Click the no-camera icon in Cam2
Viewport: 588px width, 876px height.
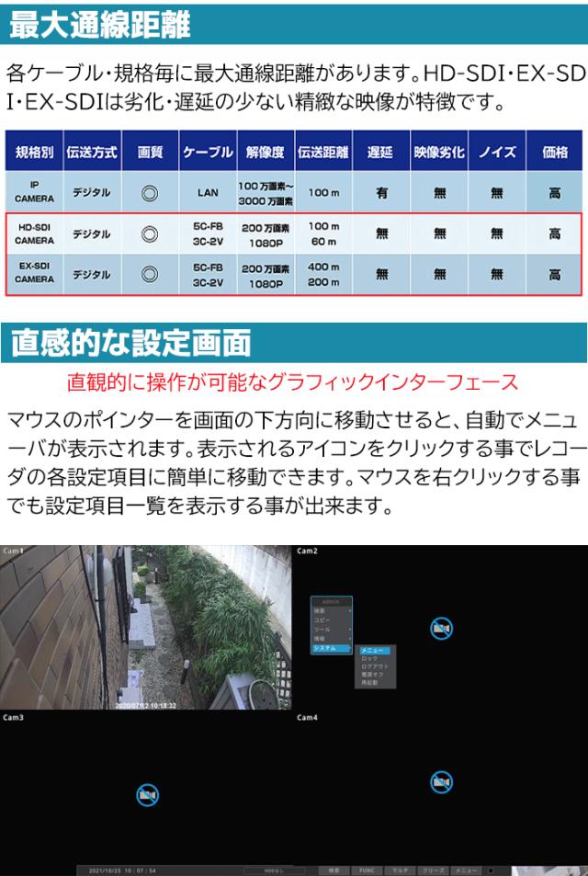441,629
